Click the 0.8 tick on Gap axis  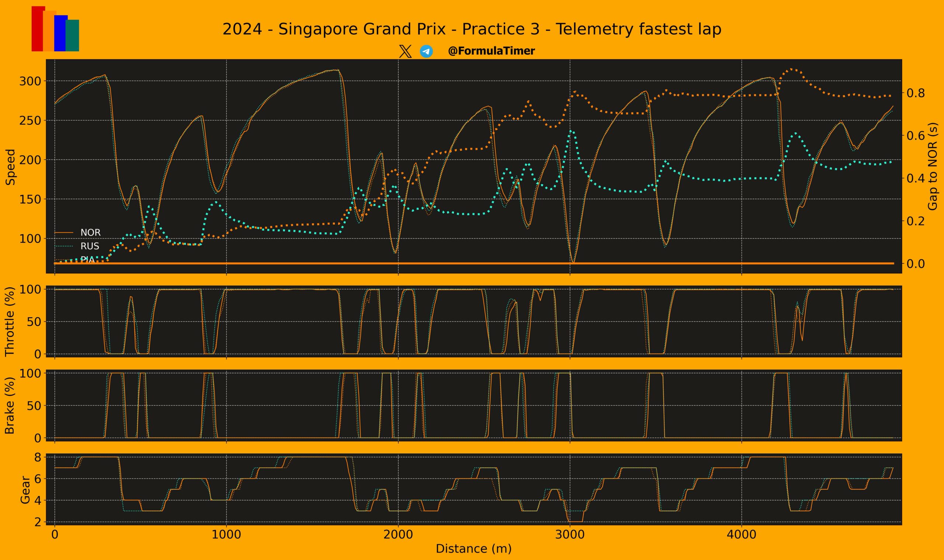(x=916, y=93)
